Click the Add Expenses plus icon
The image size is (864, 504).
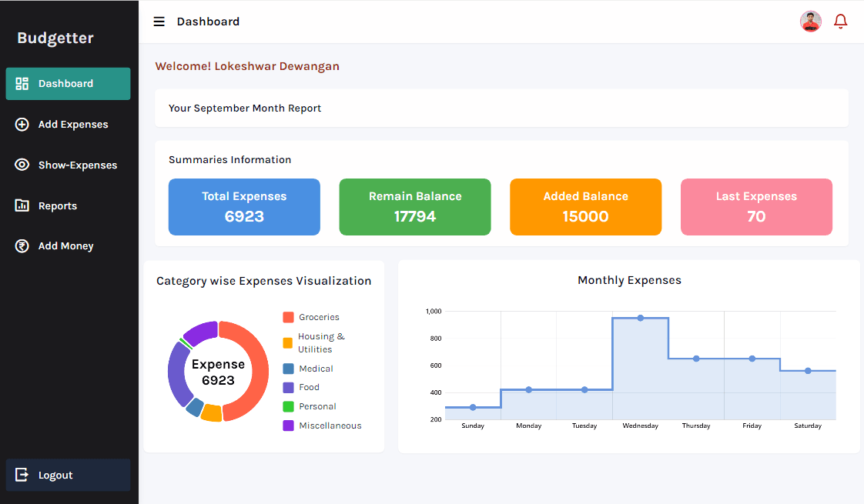(22, 125)
